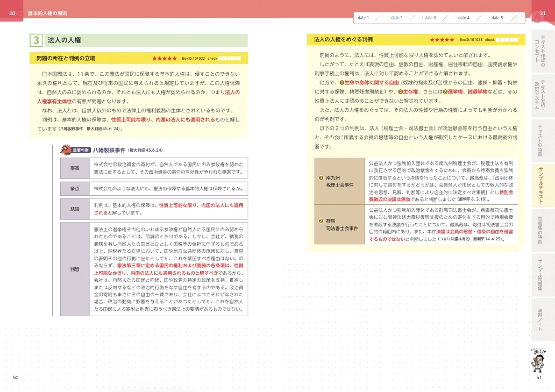
Task: Click the date.4 entry field
Action: [469, 18]
